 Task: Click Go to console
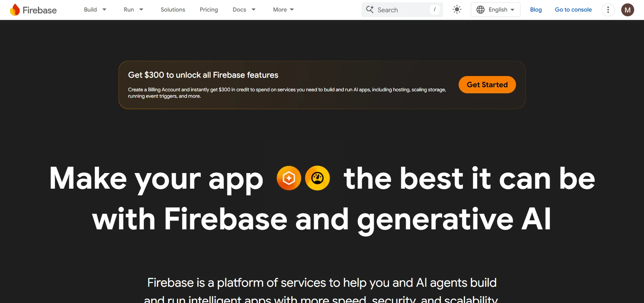[573, 10]
